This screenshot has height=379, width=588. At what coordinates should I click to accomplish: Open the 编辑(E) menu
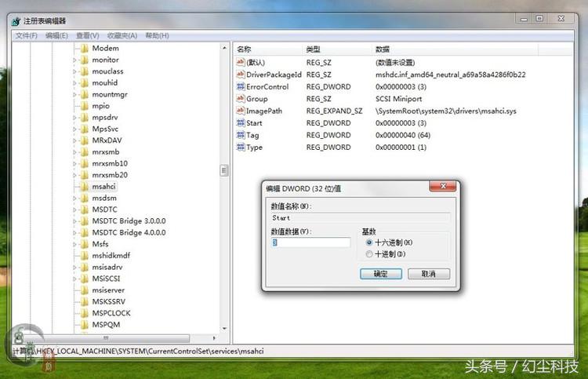pyautogui.click(x=56, y=35)
